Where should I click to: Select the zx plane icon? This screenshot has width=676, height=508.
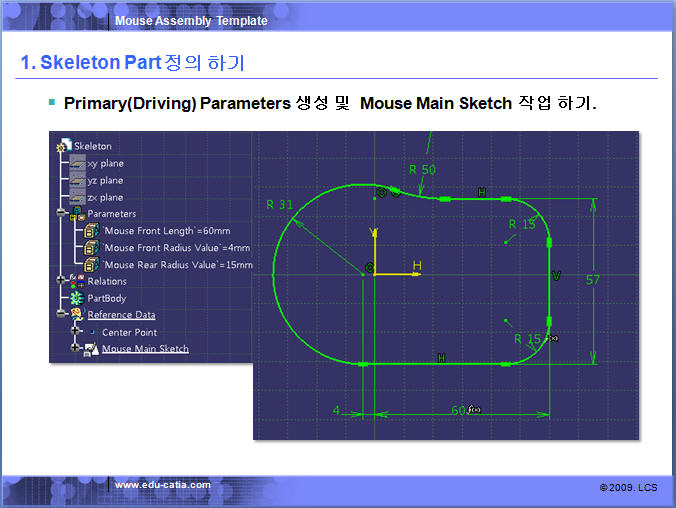78,197
